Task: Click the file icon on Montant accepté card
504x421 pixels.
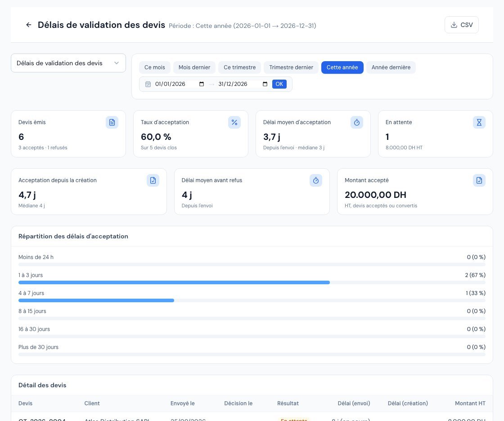Action: click(479, 180)
